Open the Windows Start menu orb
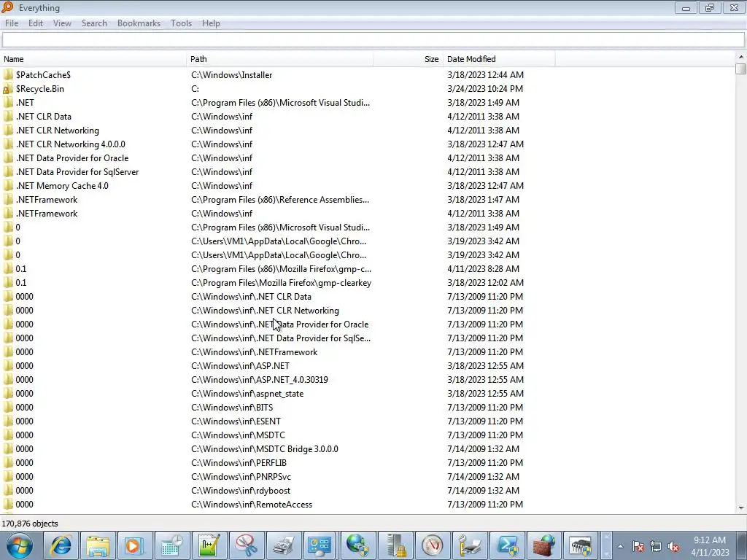This screenshot has width=747, height=560. click(20, 545)
